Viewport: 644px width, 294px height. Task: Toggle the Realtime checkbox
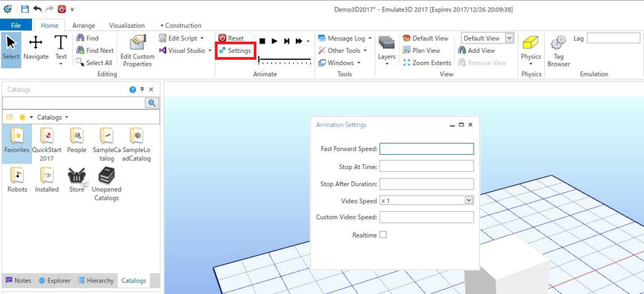383,235
